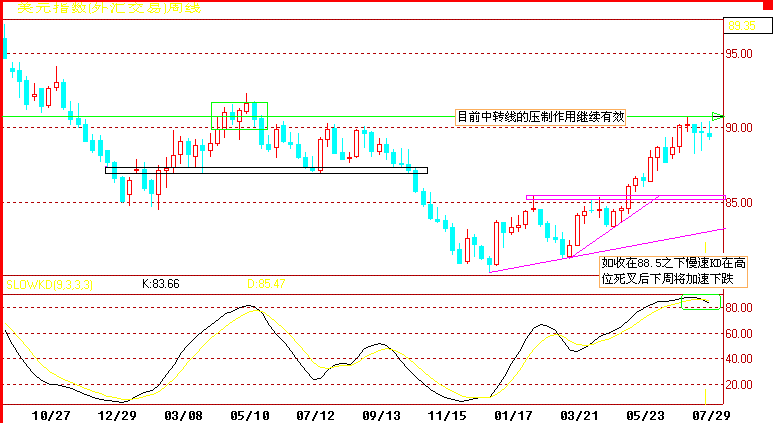Select the 05/10 date label
The height and width of the screenshot is (423, 773).
[249, 416]
